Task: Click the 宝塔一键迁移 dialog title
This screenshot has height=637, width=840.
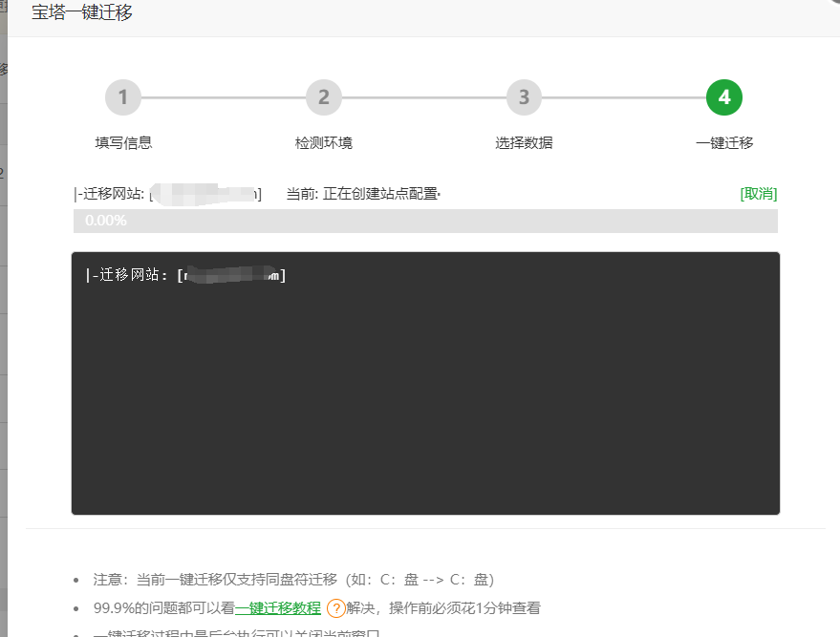Action: (x=82, y=12)
